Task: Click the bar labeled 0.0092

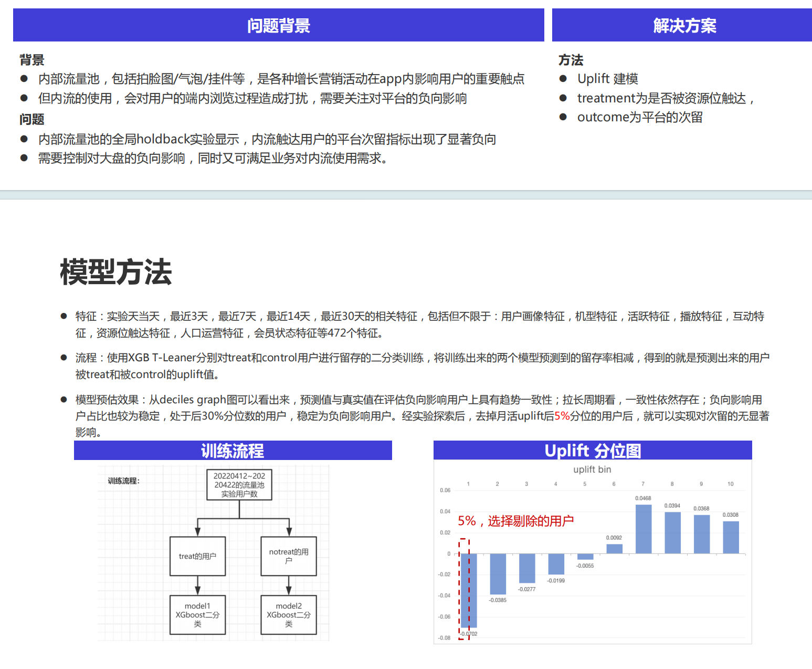Action: (614, 549)
